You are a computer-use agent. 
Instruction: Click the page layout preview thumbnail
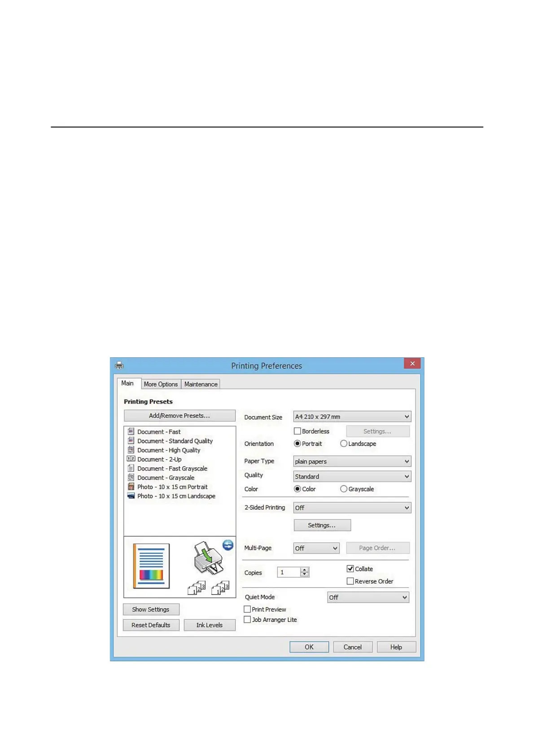(x=151, y=566)
